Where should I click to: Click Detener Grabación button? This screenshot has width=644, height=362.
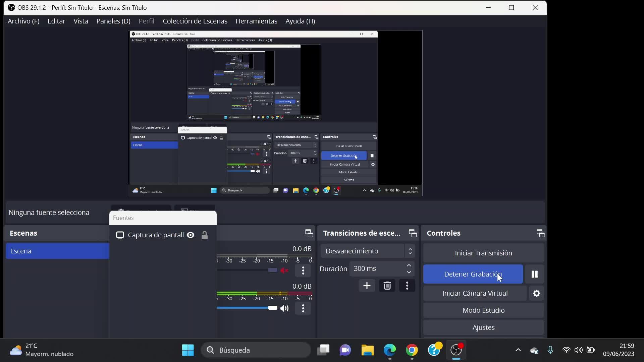coord(473,274)
